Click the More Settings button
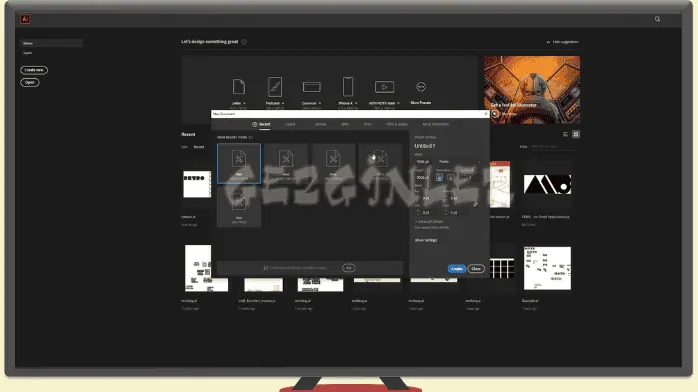Screen dimensions: 698x392 [426, 240]
